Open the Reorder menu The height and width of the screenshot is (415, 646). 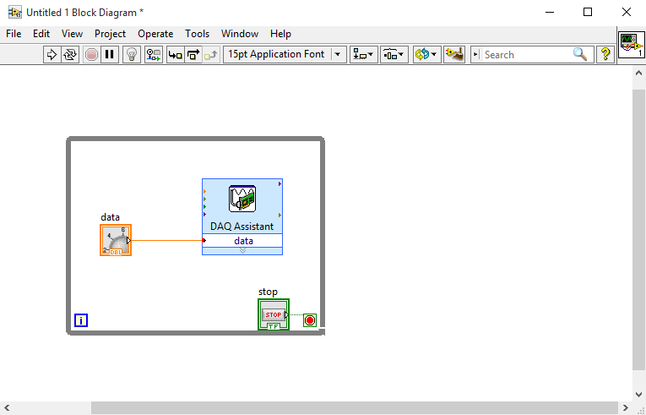pos(426,54)
